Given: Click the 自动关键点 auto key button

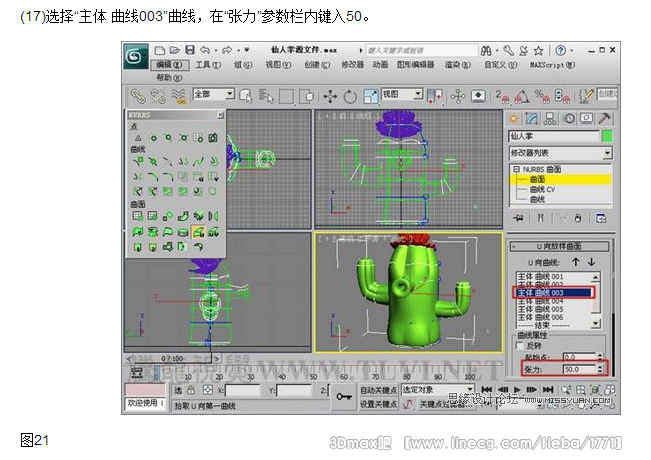Looking at the screenshot, I should coord(378,390).
